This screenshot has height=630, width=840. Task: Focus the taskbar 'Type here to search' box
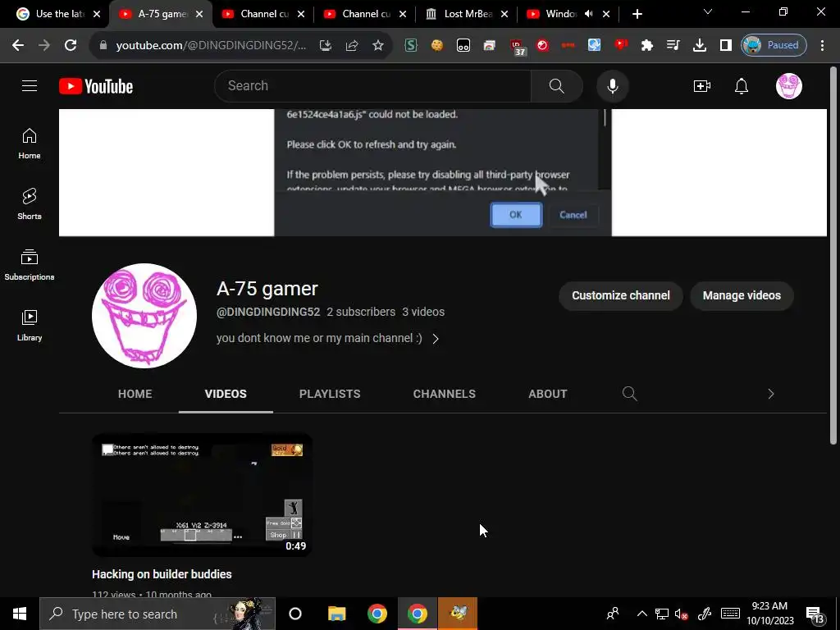[157, 614]
